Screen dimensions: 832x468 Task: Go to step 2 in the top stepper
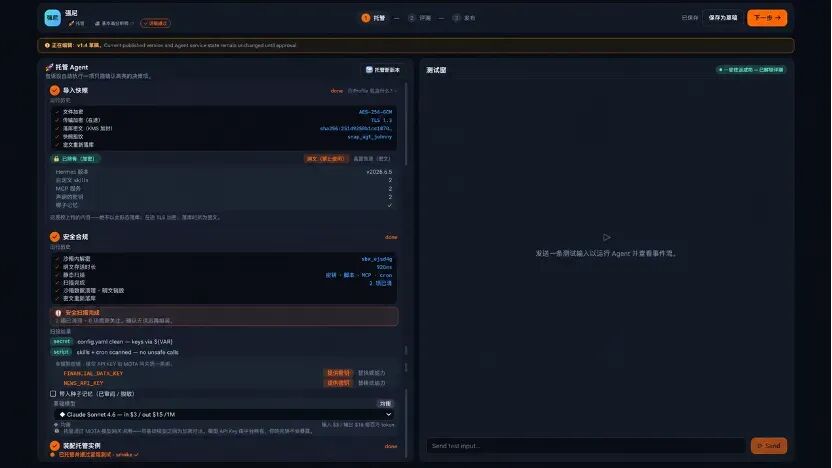[x=420, y=18]
